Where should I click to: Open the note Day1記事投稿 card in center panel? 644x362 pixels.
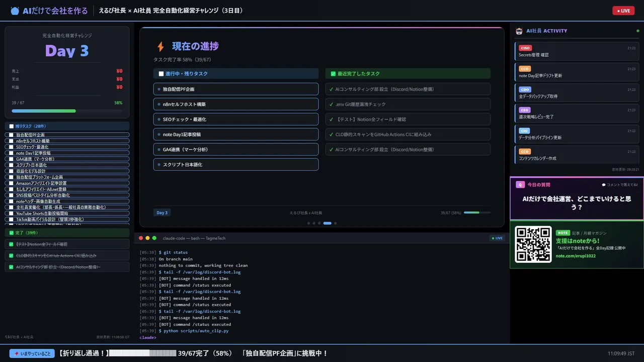click(236, 134)
